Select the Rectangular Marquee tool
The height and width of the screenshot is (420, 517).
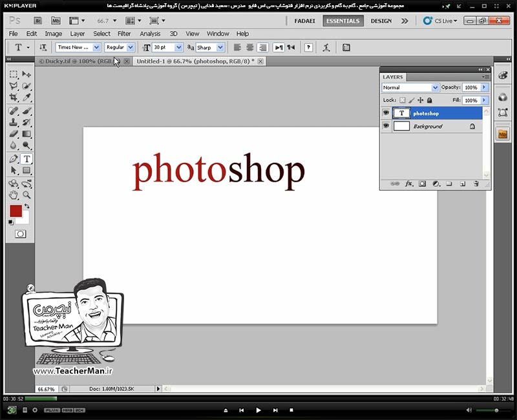pos(14,74)
